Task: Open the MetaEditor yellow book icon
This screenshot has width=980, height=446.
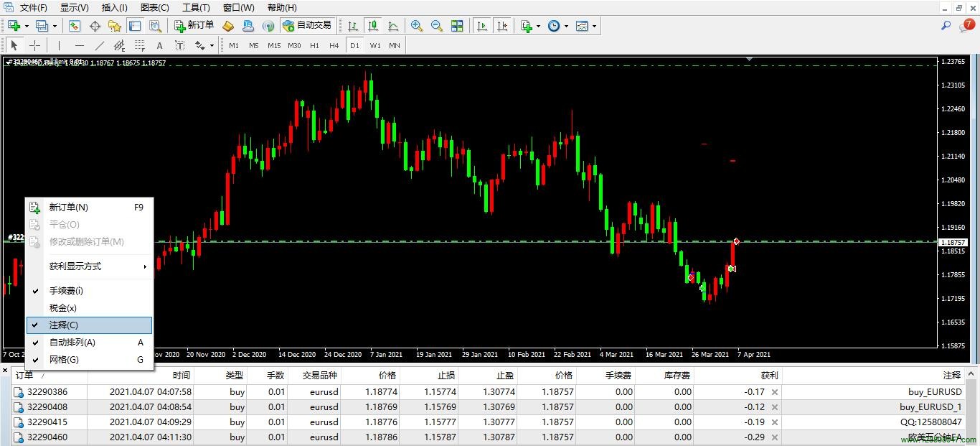Action: point(228,26)
